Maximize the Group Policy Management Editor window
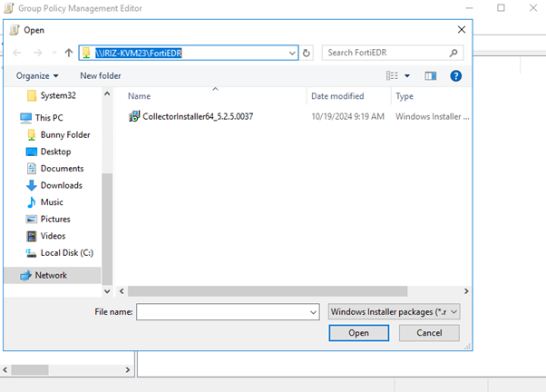Screen dimensions: 546x392 click(501, 7)
